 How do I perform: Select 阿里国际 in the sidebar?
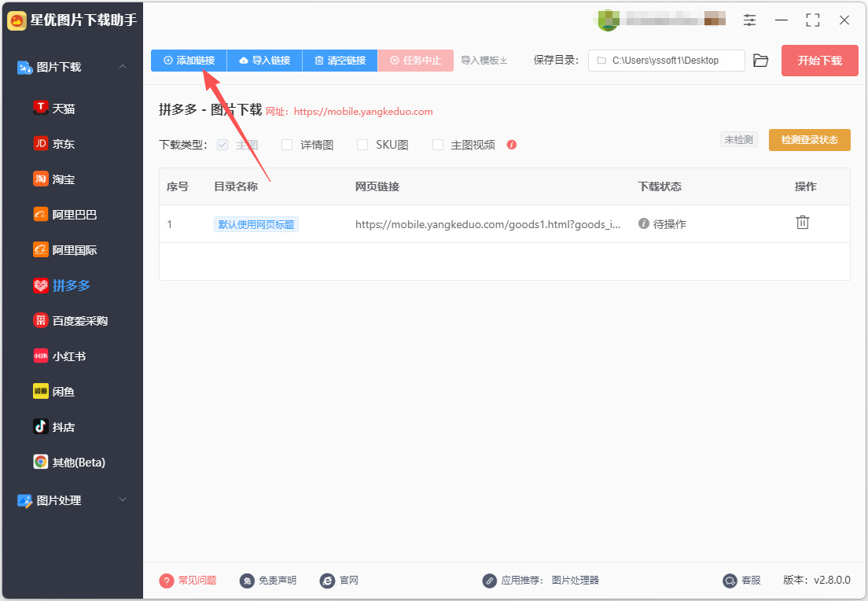74,250
